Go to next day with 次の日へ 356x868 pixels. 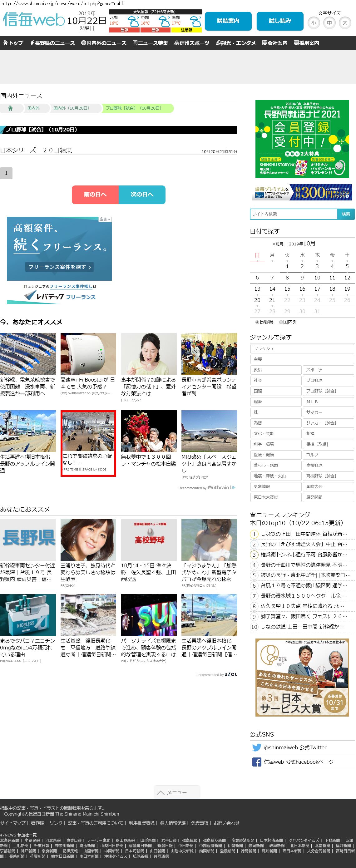pos(142,195)
